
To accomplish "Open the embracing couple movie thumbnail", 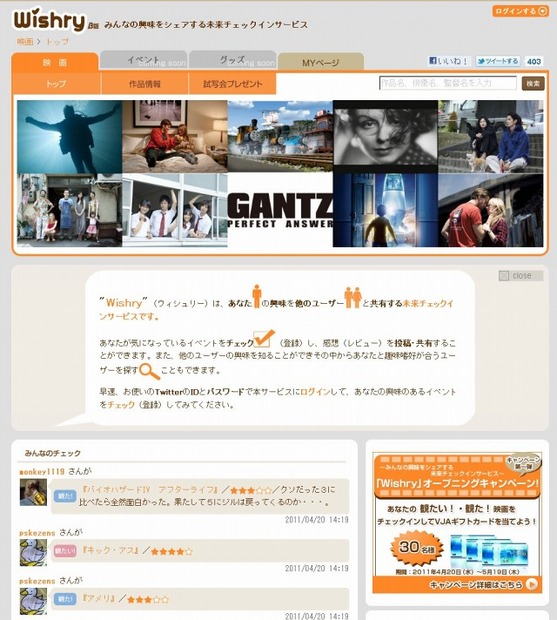I will [x=491, y=210].
